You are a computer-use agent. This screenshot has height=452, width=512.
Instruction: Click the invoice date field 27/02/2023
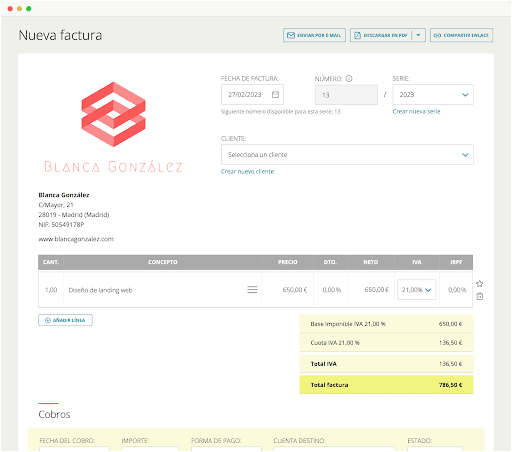[x=252, y=95]
